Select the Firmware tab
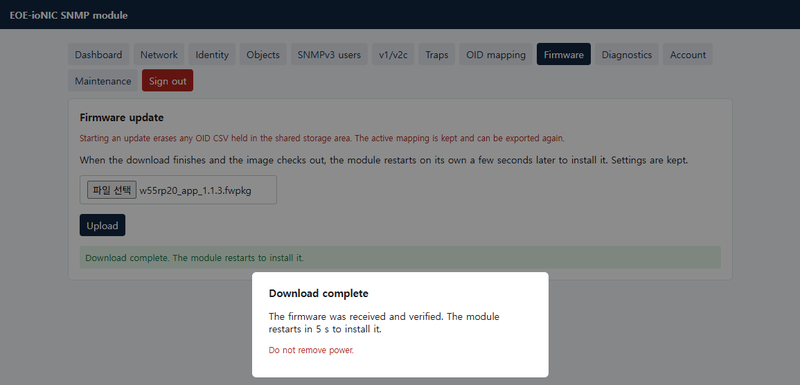Viewport: 800px width, 385px height. (564, 55)
